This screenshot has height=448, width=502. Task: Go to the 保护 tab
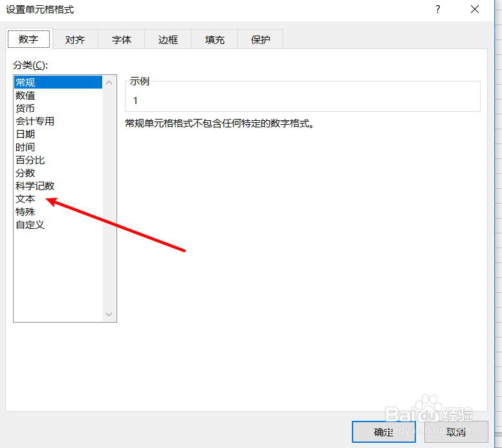coord(260,39)
